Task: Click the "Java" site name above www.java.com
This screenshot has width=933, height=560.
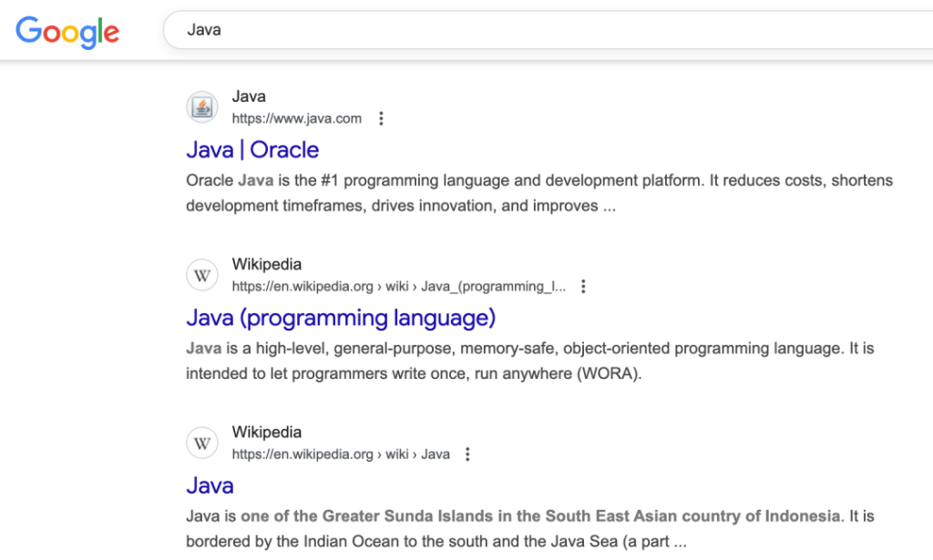Action: point(249,97)
